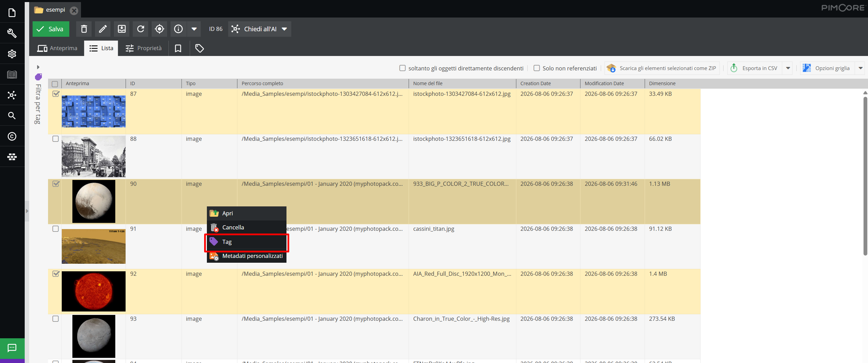Sort by the Dimensione column header
Image resolution: width=868 pixels, height=363 pixels.
click(672, 83)
